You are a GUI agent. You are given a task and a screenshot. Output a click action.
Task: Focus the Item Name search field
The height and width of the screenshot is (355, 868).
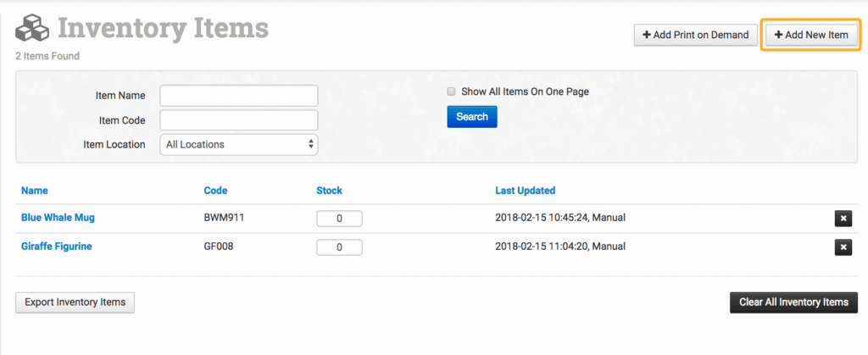tap(238, 96)
